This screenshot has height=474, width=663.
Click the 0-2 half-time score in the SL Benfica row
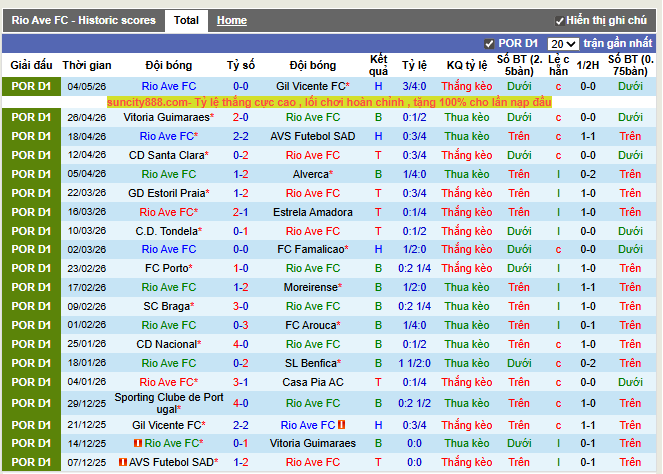coord(588,363)
